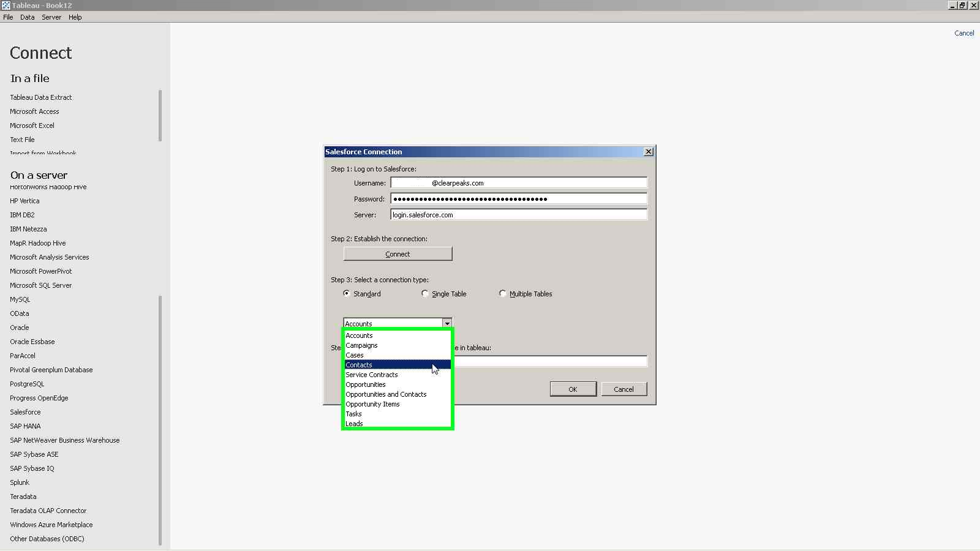Select SAP HANA connection
The height and width of the screenshot is (551, 980).
[25, 426]
